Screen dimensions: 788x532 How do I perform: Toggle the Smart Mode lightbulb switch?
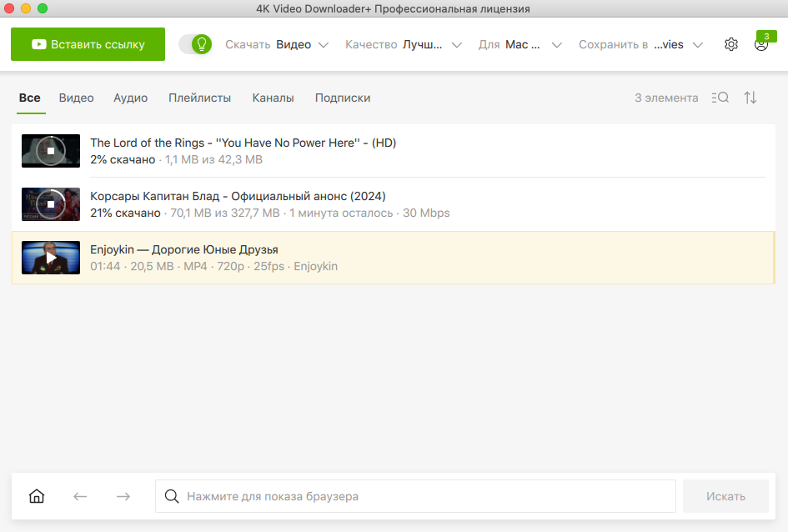click(196, 45)
